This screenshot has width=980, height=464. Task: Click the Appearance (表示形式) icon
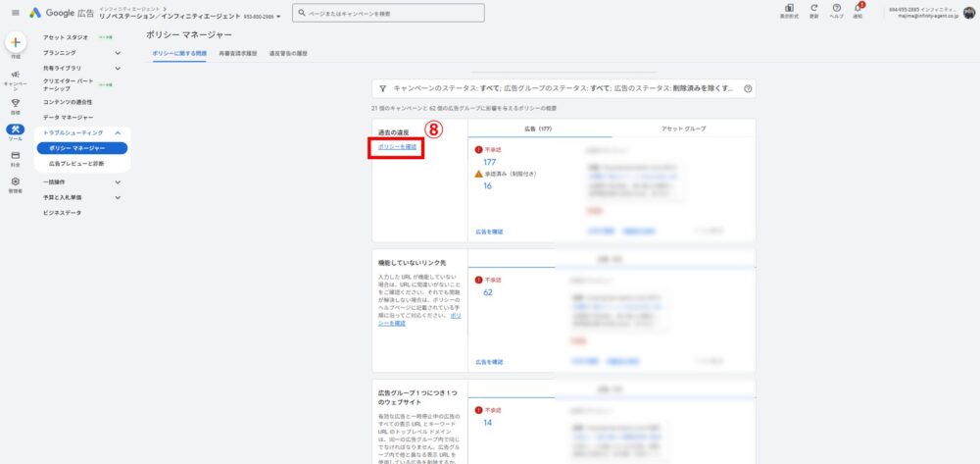(789, 9)
